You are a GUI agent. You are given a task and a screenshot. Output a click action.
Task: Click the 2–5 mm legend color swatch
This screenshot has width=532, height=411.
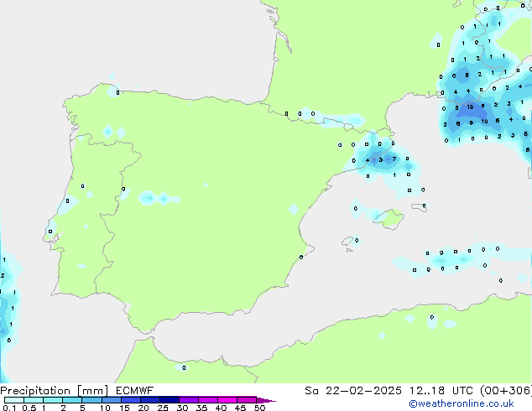coord(72,400)
